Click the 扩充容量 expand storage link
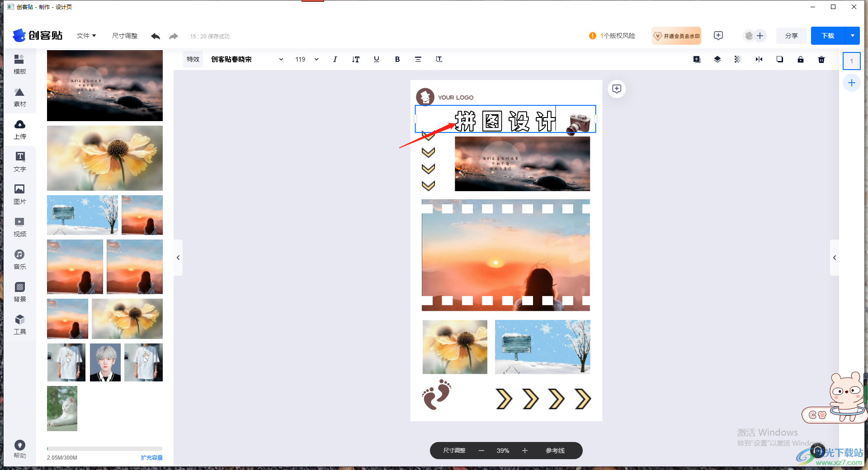Viewport: 868px width, 470px height. click(151, 458)
